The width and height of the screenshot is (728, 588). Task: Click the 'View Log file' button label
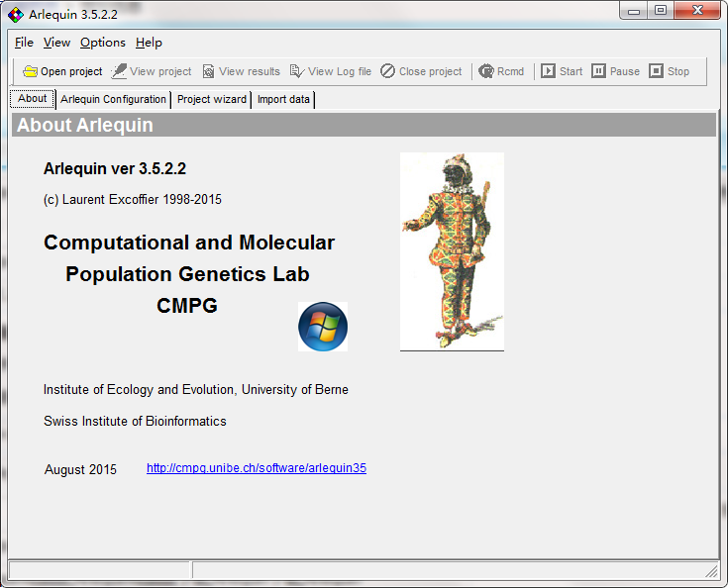(340, 71)
